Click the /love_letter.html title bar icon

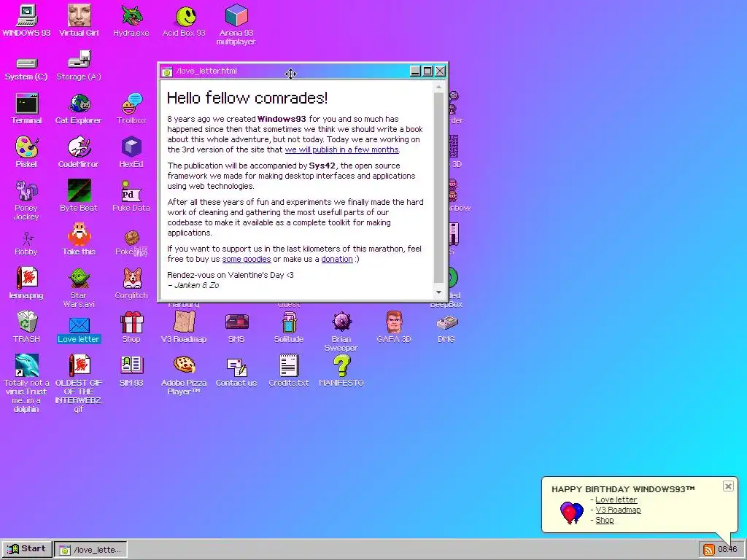point(167,71)
